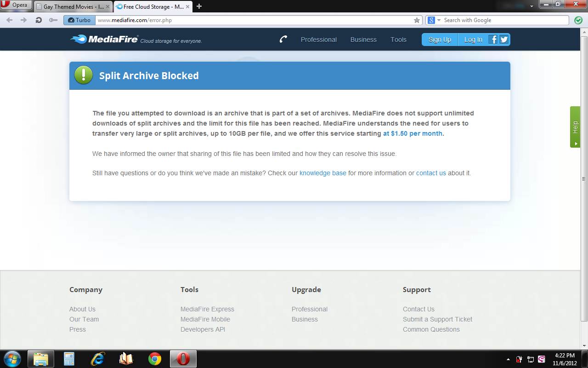Click the phone contact icon
Viewport: 588px width, 368px height.
click(283, 39)
